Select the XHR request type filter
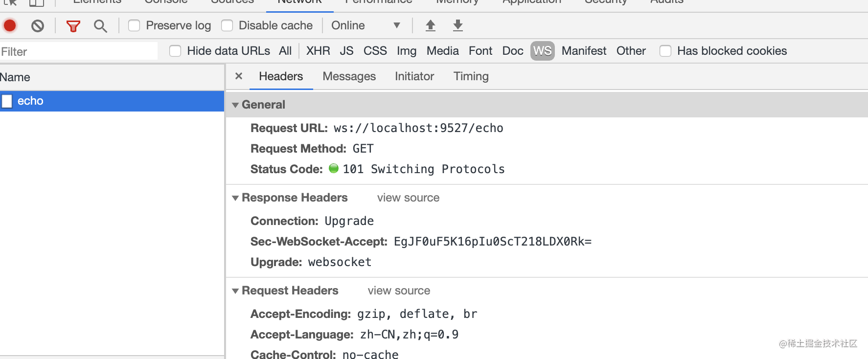The width and height of the screenshot is (868, 359). (x=318, y=51)
